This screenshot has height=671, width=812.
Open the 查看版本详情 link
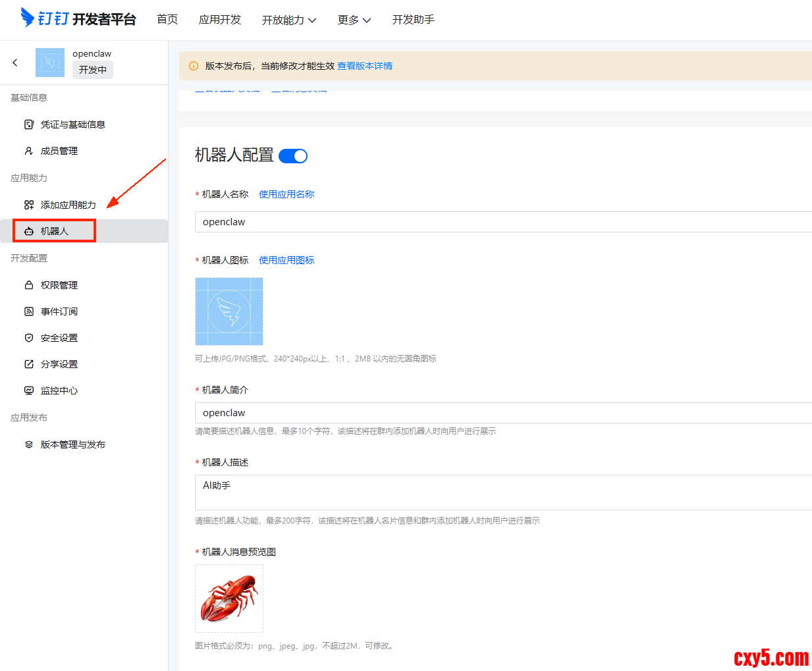click(x=365, y=66)
